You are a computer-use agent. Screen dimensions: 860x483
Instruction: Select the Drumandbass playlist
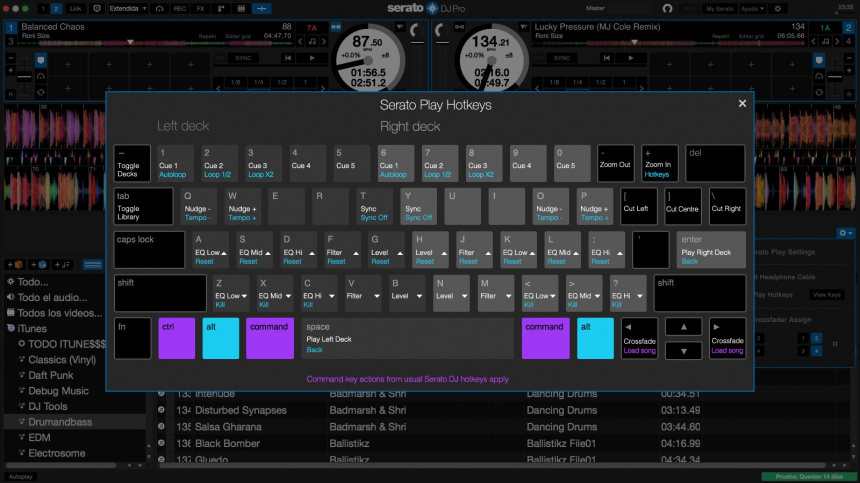[x=60, y=422]
